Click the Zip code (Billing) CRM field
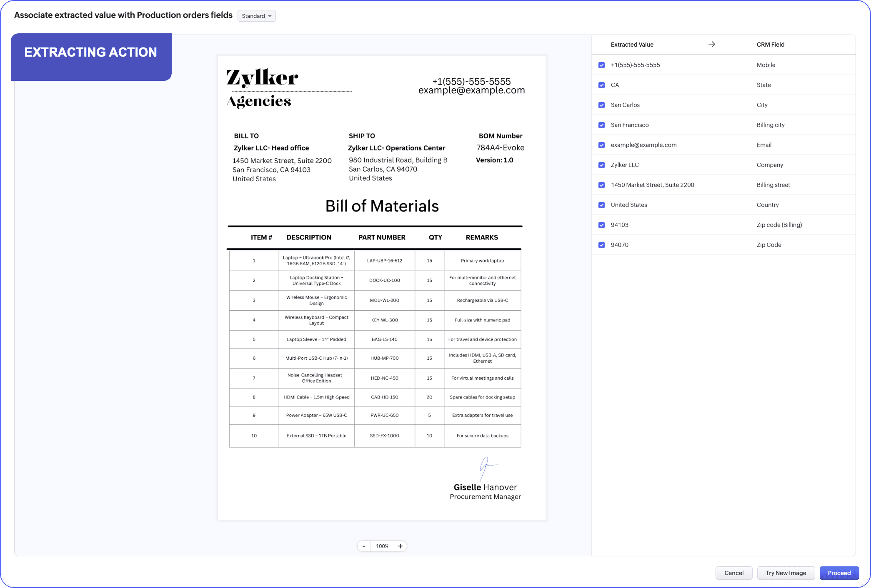Image resolution: width=871 pixels, height=588 pixels. click(779, 225)
